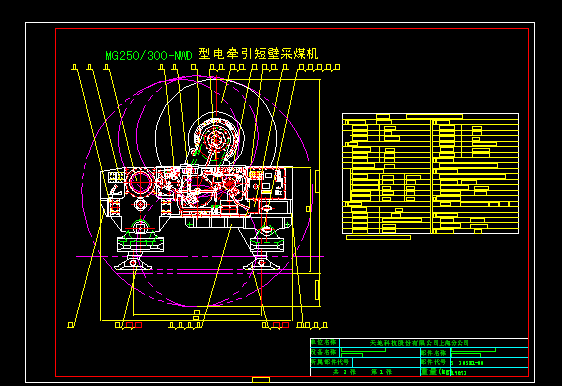Screen dimensions: 562x386
Task: Click the 单位名称 label in title block
Action: point(324,343)
